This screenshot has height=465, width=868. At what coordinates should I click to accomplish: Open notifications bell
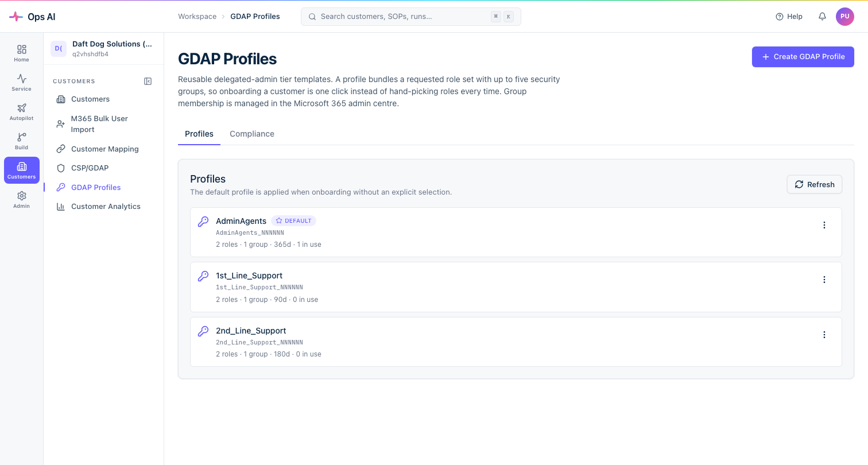click(x=822, y=17)
